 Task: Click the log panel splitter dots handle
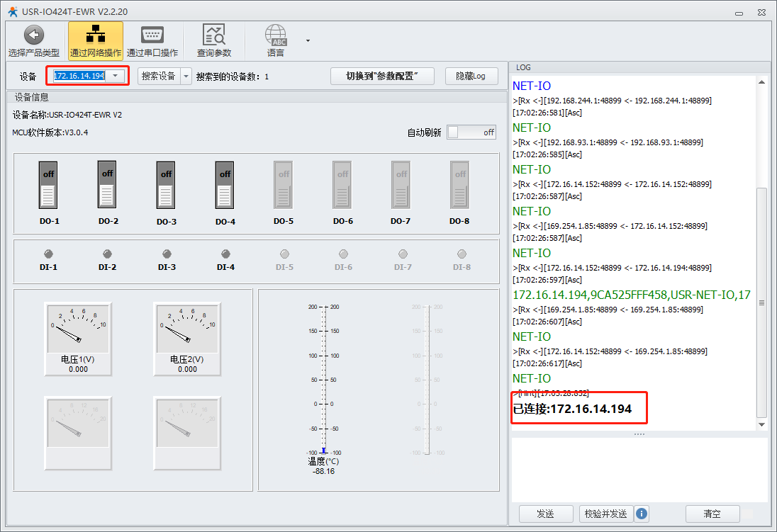pyautogui.click(x=639, y=434)
